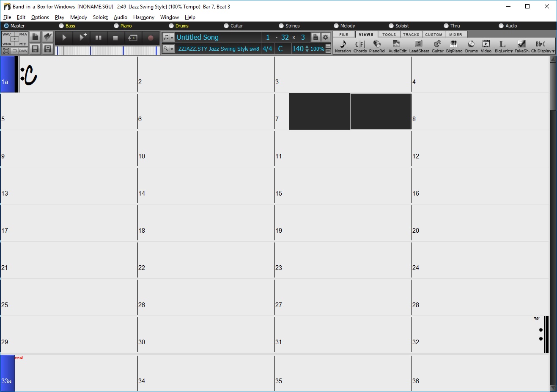
Task: Expand the BigLyric dropdown
Action: click(x=503, y=46)
